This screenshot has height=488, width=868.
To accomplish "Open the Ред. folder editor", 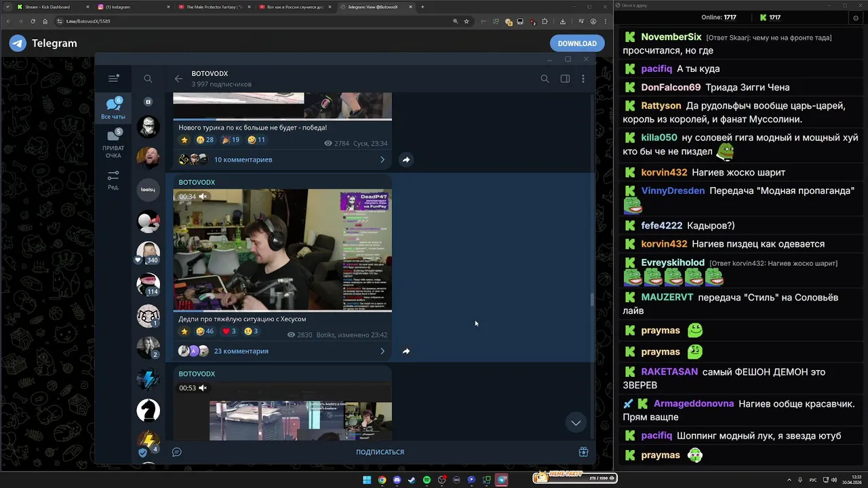I will pos(113,180).
